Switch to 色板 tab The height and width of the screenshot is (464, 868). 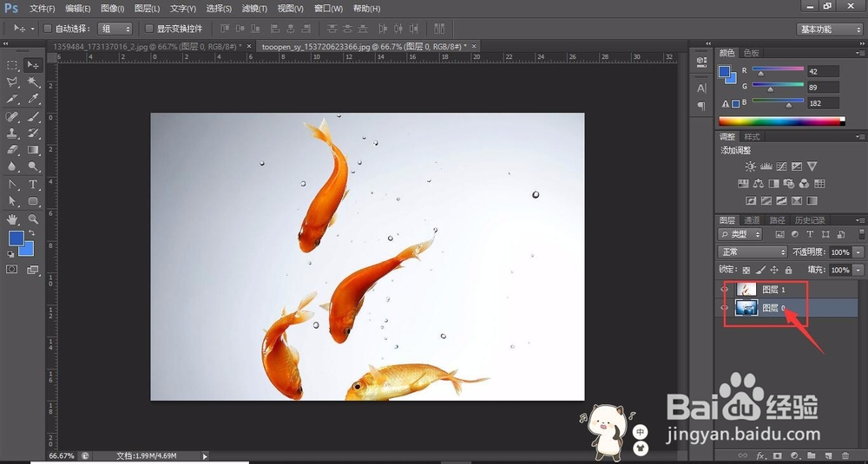point(751,53)
